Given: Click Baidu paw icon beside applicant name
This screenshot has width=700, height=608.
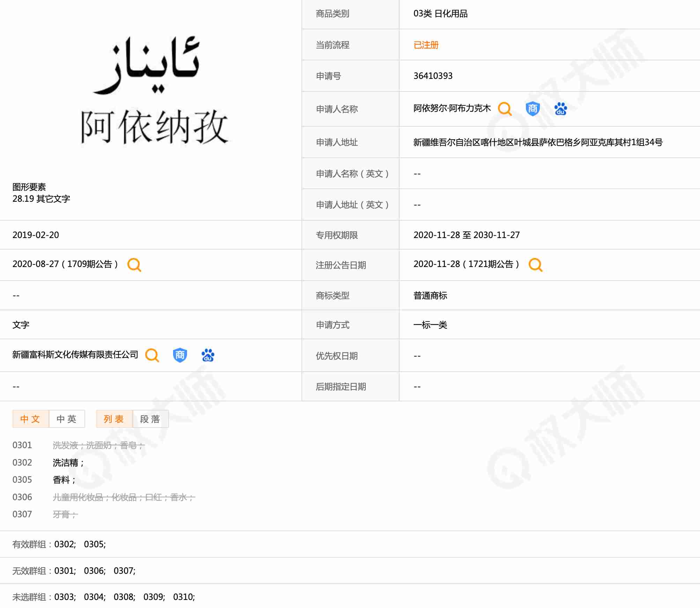Looking at the screenshot, I should (x=560, y=109).
